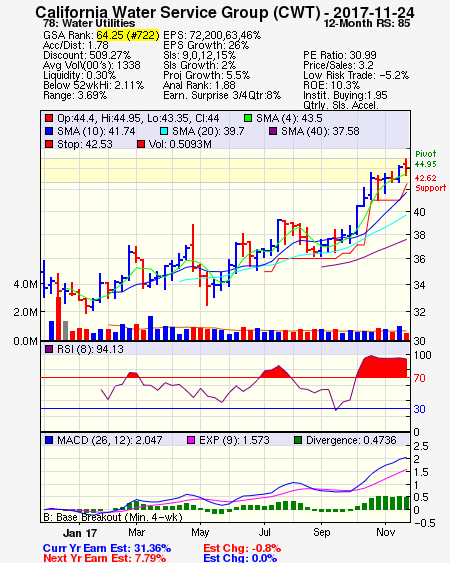The image size is (450, 563).
Task: Click 'B: Base Breakout (Min. 4-wk)' note
Action: 113,517
